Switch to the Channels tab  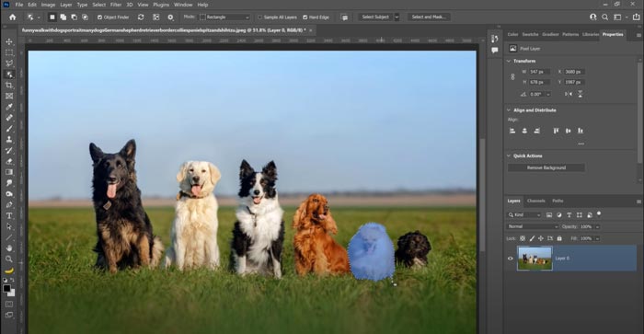click(x=535, y=201)
